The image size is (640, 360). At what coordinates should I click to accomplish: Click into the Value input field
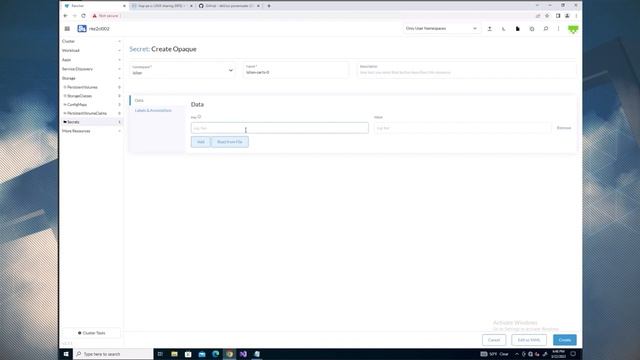coord(462,128)
